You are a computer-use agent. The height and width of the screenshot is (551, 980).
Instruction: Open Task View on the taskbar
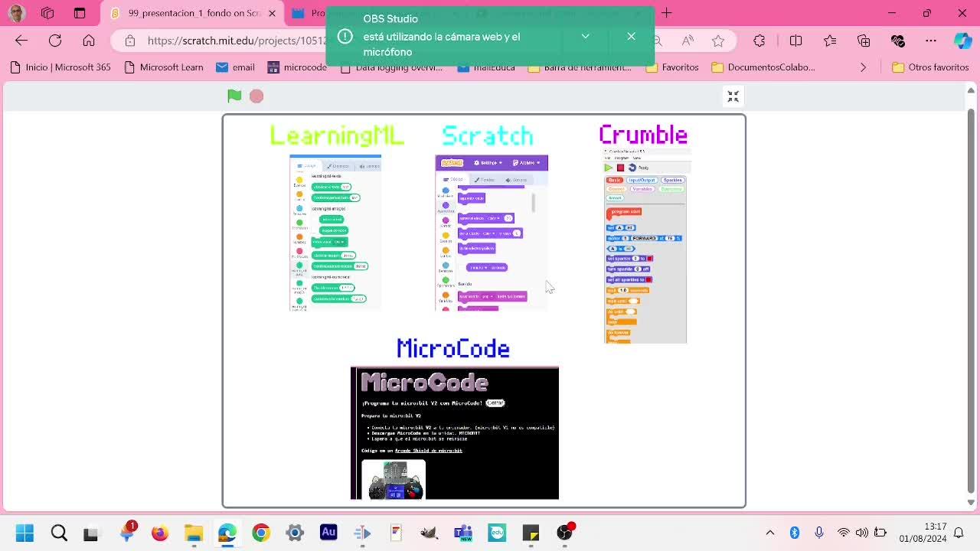(x=90, y=533)
